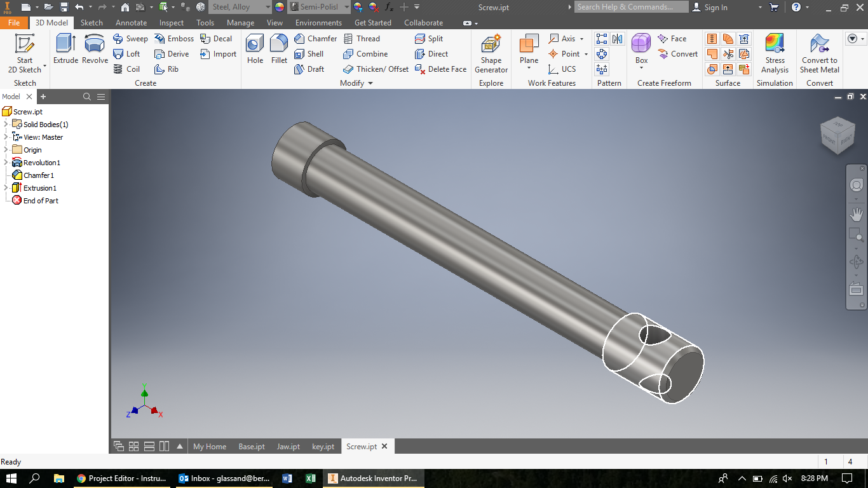
Task: Select the Derive tool
Action: pos(172,54)
